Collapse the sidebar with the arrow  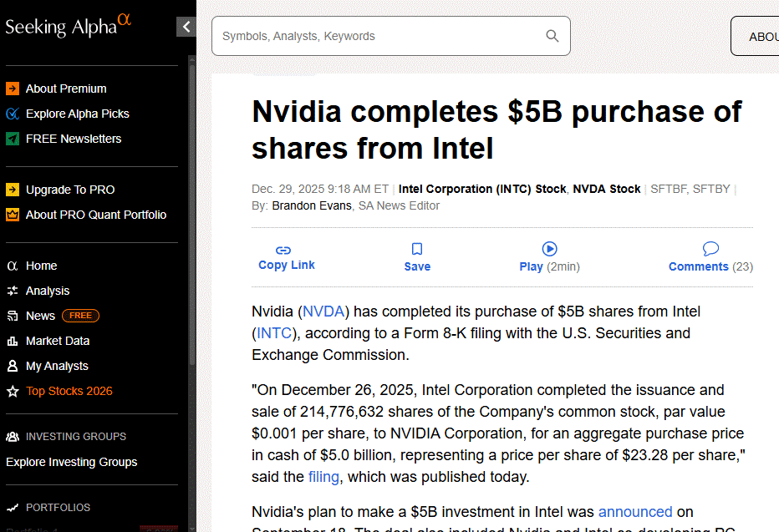pyautogui.click(x=186, y=27)
